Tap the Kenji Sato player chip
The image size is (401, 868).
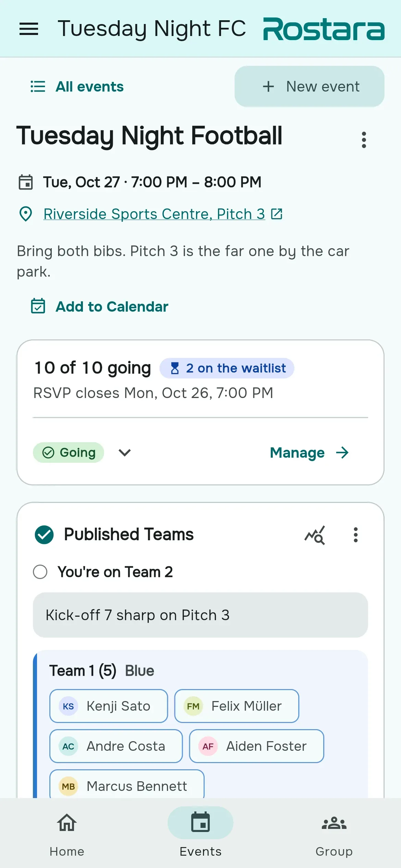[x=109, y=706]
